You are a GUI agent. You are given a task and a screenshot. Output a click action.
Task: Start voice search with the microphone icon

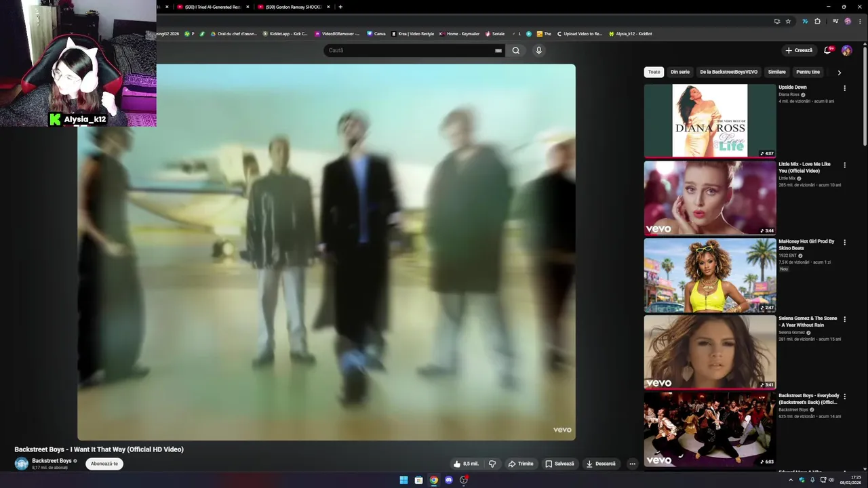click(538, 50)
